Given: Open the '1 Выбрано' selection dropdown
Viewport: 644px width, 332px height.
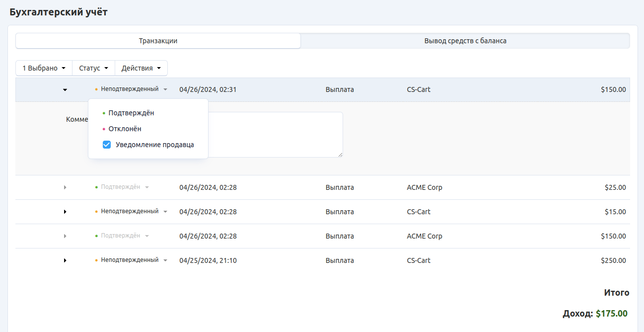Looking at the screenshot, I should pos(44,68).
